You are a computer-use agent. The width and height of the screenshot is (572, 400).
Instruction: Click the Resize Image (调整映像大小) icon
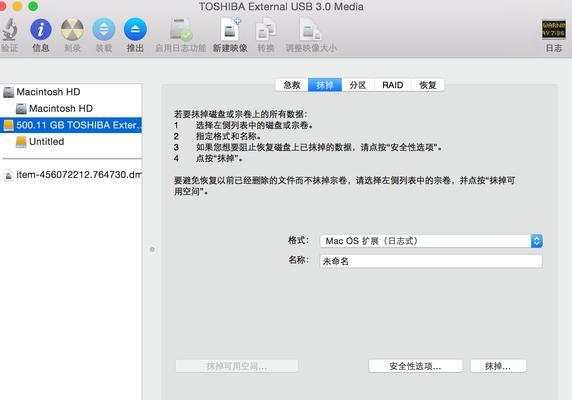(x=310, y=30)
